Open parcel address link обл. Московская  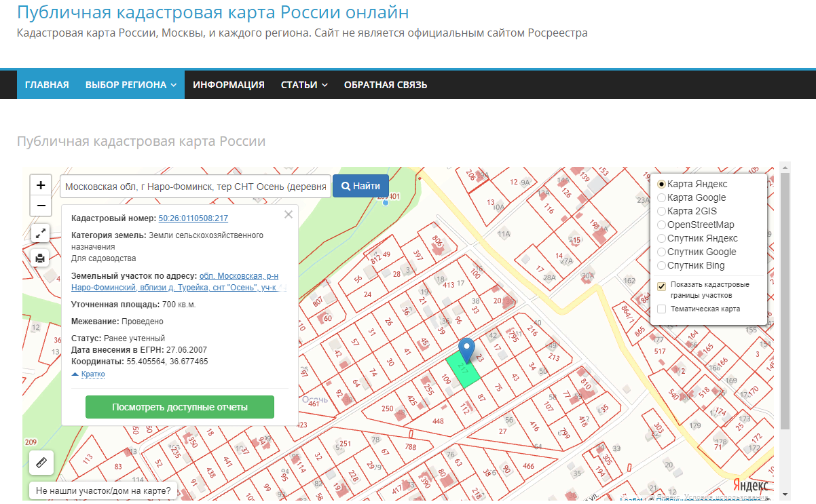pyautogui.click(x=238, y=282)
